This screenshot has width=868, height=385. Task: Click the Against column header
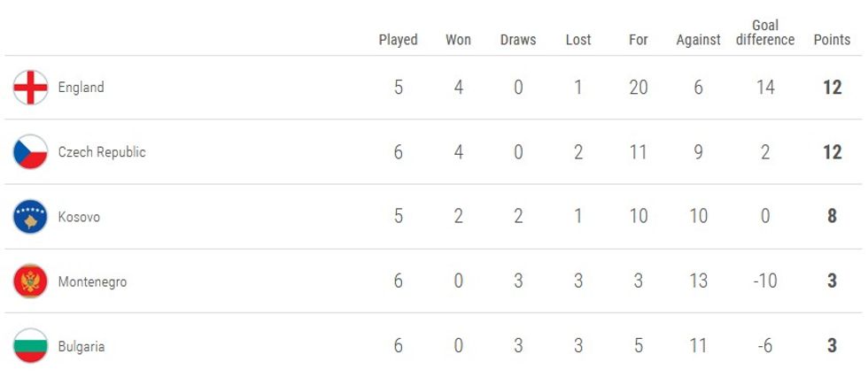point(698,40)
